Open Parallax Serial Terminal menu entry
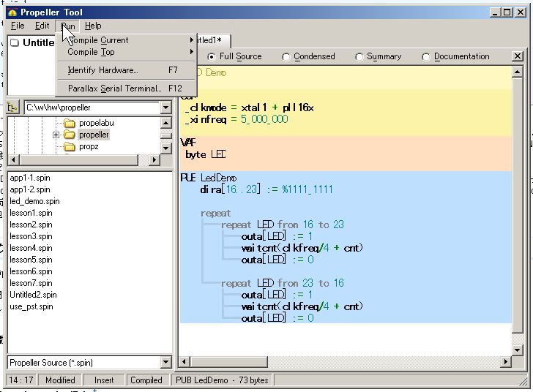Viewport: 533px width, 392px height. click(x=113, y=88)
